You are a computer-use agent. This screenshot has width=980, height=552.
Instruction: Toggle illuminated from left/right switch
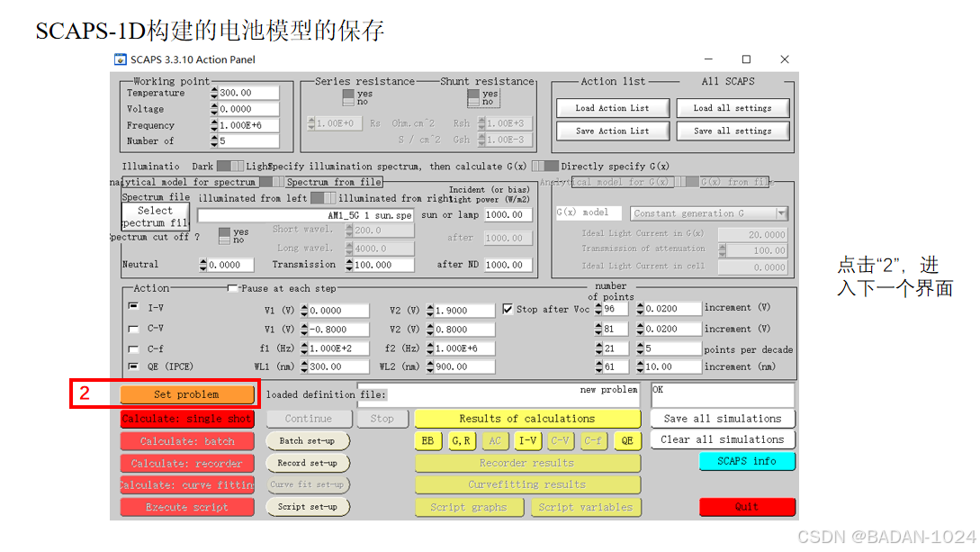(322, 198)
